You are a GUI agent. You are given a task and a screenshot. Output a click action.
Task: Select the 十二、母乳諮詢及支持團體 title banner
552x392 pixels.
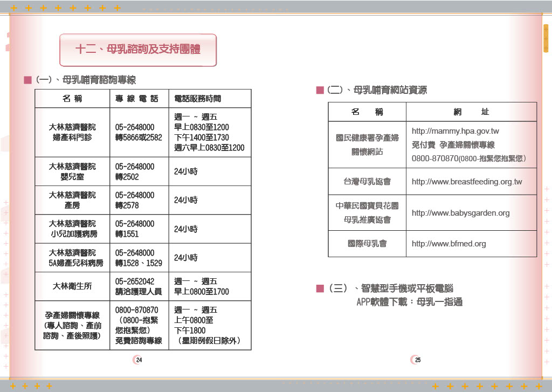(138, 49)
